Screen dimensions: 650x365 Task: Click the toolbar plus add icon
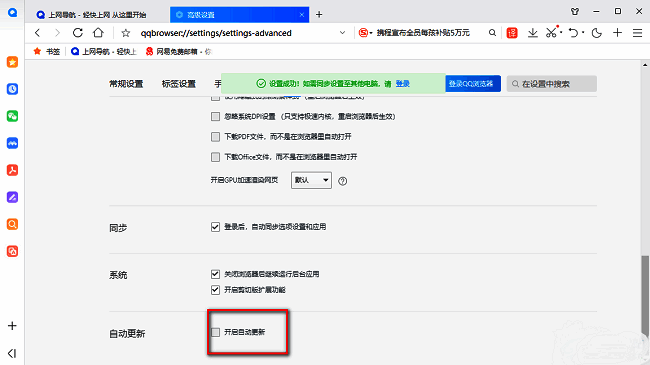click(617, 33)
